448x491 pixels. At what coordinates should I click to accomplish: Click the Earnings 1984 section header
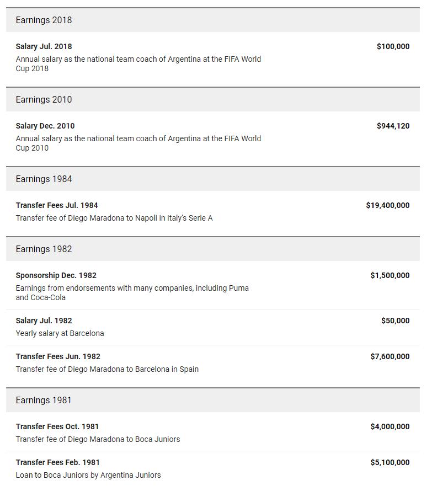[44, 179]
